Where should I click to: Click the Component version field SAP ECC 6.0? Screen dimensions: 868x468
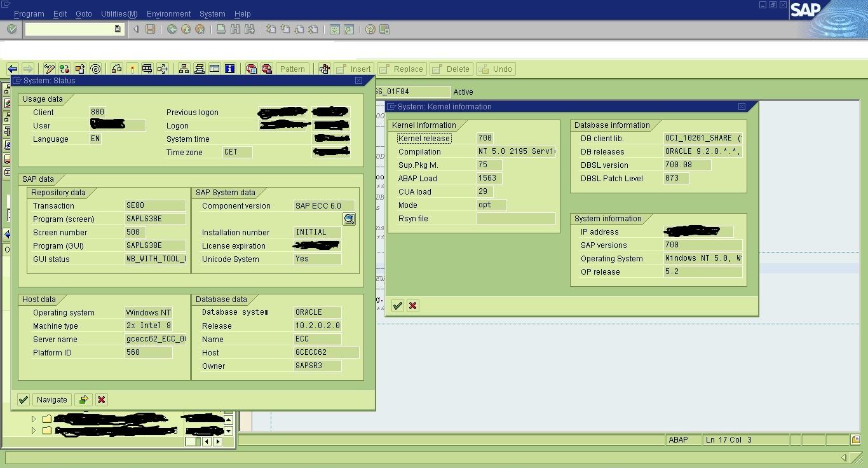point(325,206)
